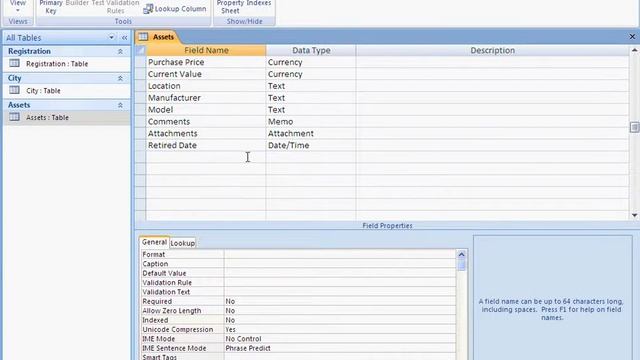Click the Description column header
640x360 pixels.
point(492,50)
